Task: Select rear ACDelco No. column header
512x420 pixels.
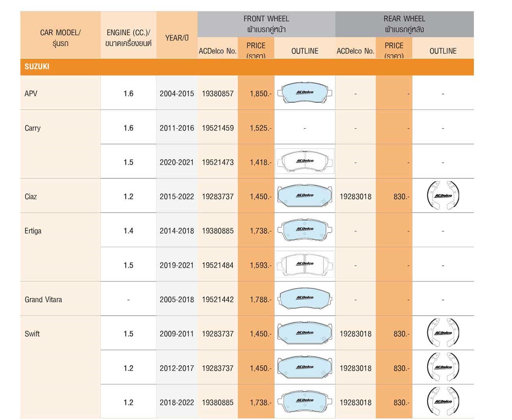Action: click(355, 51)
